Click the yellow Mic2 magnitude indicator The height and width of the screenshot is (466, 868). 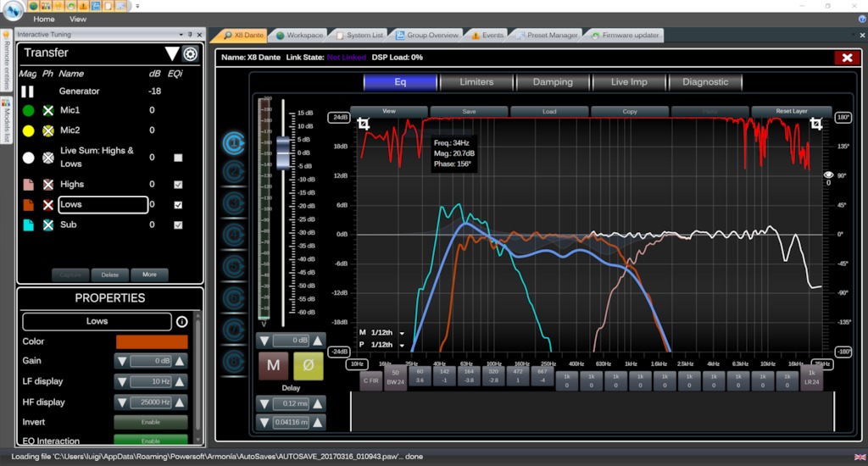(28, 130)
